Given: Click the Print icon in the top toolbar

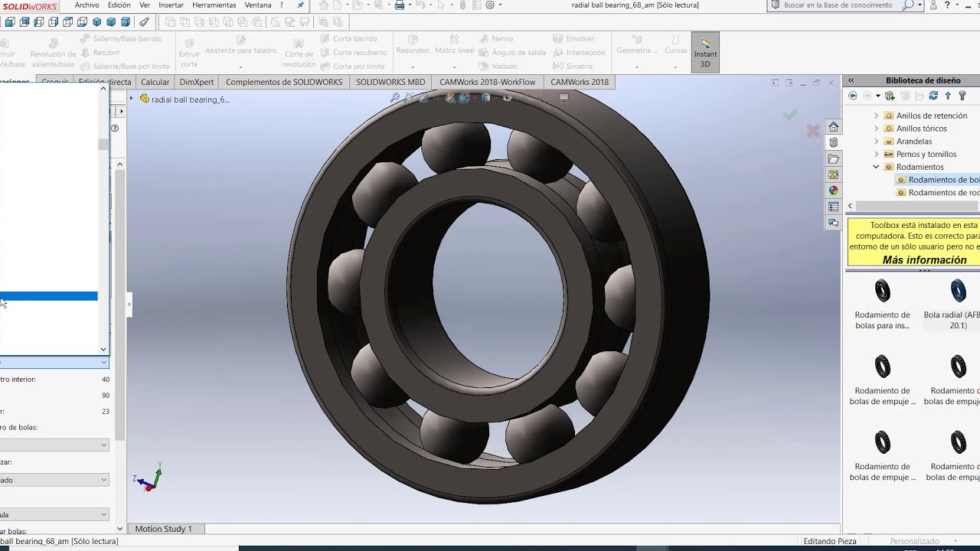Looking at the screenshot, I should click(x=399, y=5).
